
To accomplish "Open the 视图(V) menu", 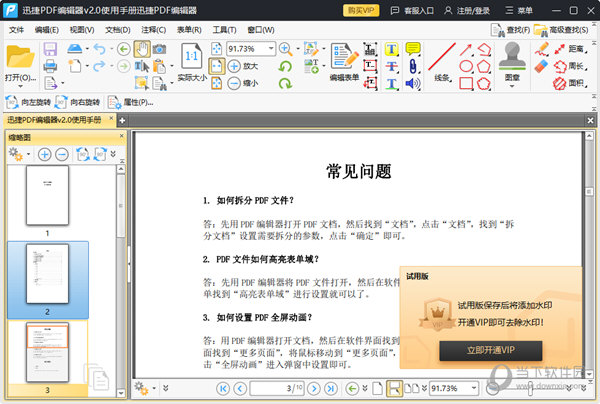I will (x=82, y=29).
